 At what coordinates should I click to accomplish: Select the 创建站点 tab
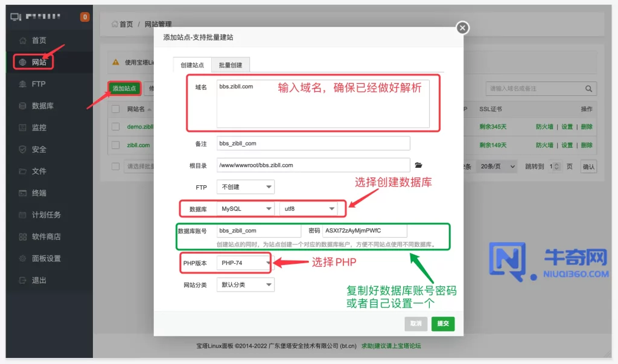(192, 65)
